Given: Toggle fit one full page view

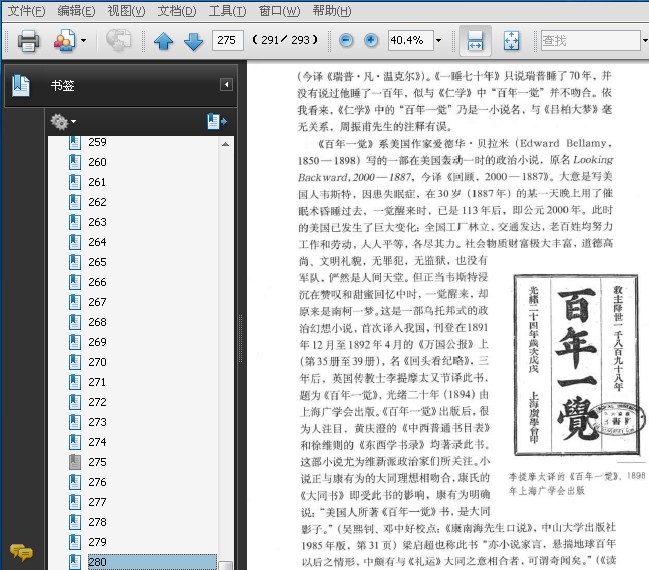Looking at the screenshot, I should point(511,41).
